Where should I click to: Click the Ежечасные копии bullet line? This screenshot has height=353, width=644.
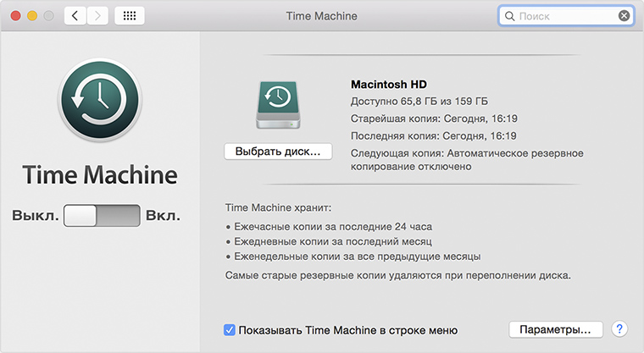[329, 227]
